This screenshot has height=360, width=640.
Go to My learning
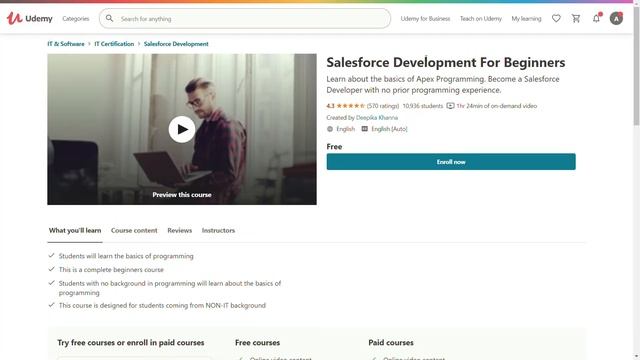coord(526,19)
